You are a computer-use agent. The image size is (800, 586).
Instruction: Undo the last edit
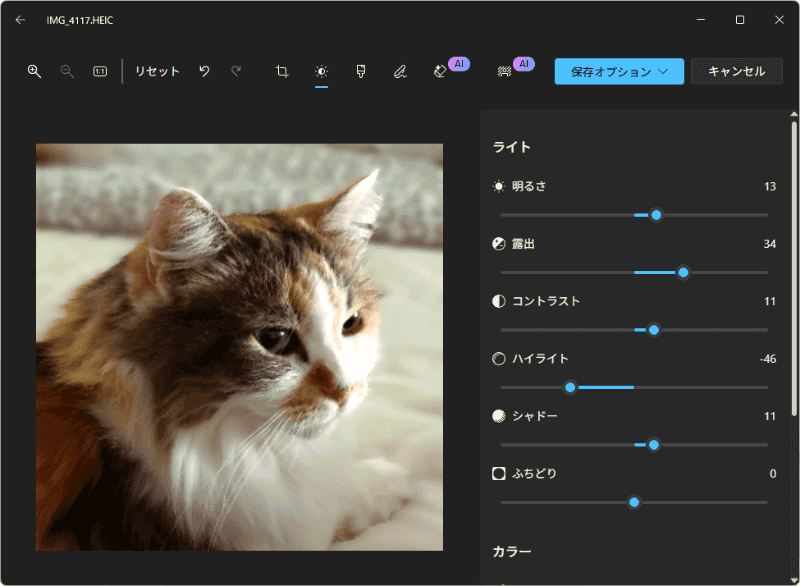pyautogui.click(x=205, y=71)
